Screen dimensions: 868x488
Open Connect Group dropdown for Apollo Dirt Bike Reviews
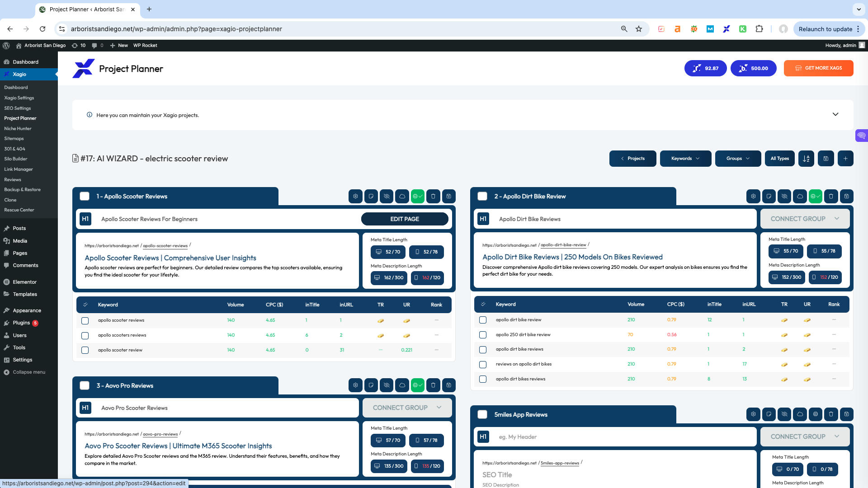point(805,219)
